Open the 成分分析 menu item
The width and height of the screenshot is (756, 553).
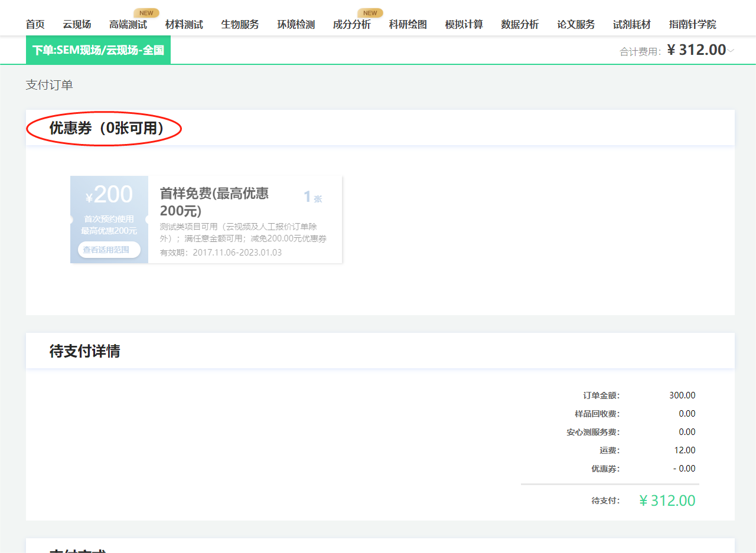tap(352, 24)
